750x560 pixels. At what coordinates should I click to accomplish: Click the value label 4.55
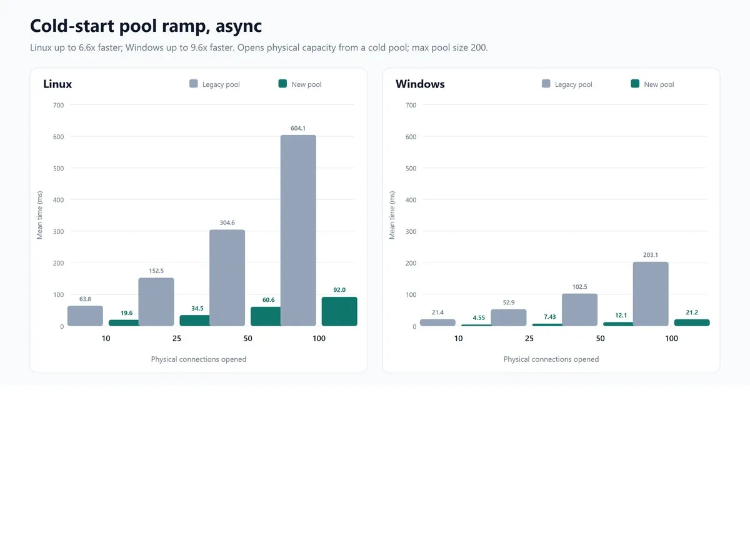coord(479,317)
